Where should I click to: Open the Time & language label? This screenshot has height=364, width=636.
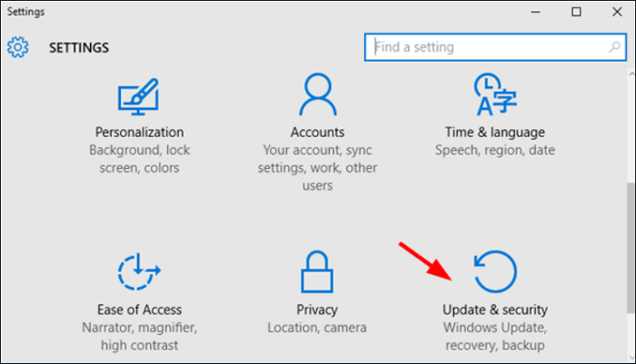(495, 133)
